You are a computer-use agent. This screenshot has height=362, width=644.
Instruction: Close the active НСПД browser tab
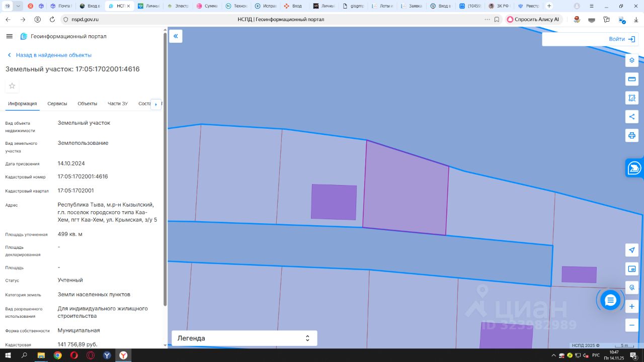tap(128, 6)
